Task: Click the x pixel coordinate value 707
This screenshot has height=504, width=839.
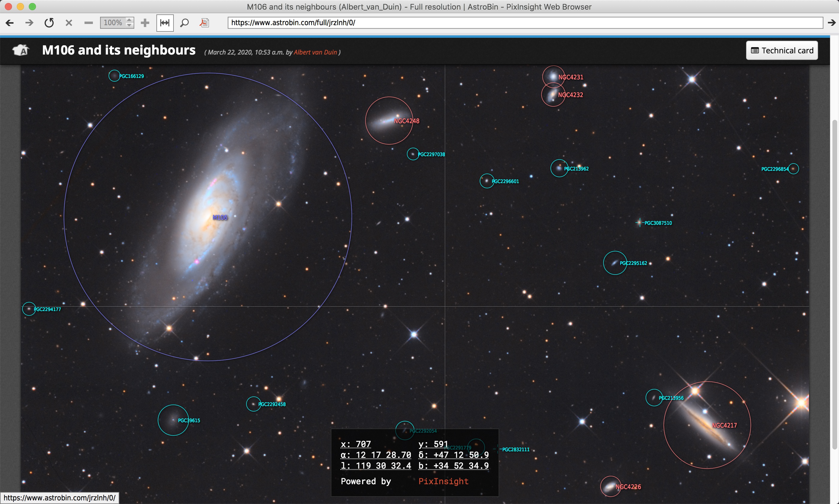Action: click(x=363, y=444)
